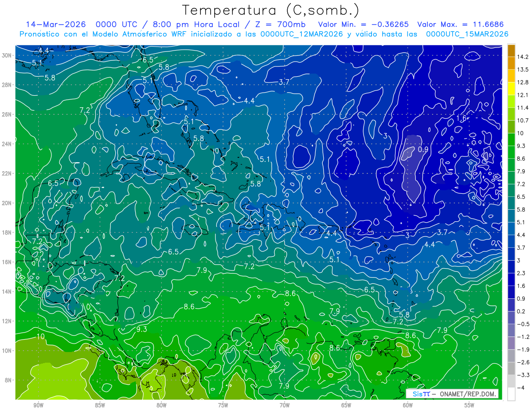Click the legend value '11.4'
This screenshot has width=532, height=411.
pos(522,108)
